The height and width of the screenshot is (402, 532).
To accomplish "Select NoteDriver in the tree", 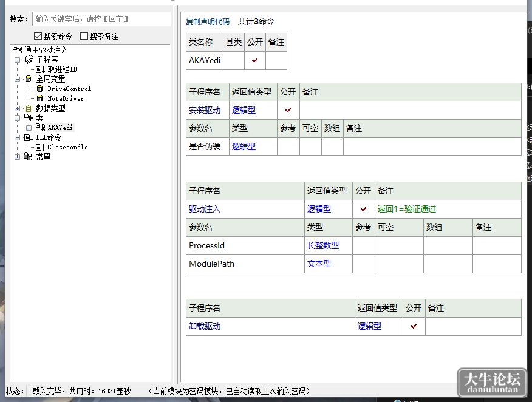I will click(66, 98).
